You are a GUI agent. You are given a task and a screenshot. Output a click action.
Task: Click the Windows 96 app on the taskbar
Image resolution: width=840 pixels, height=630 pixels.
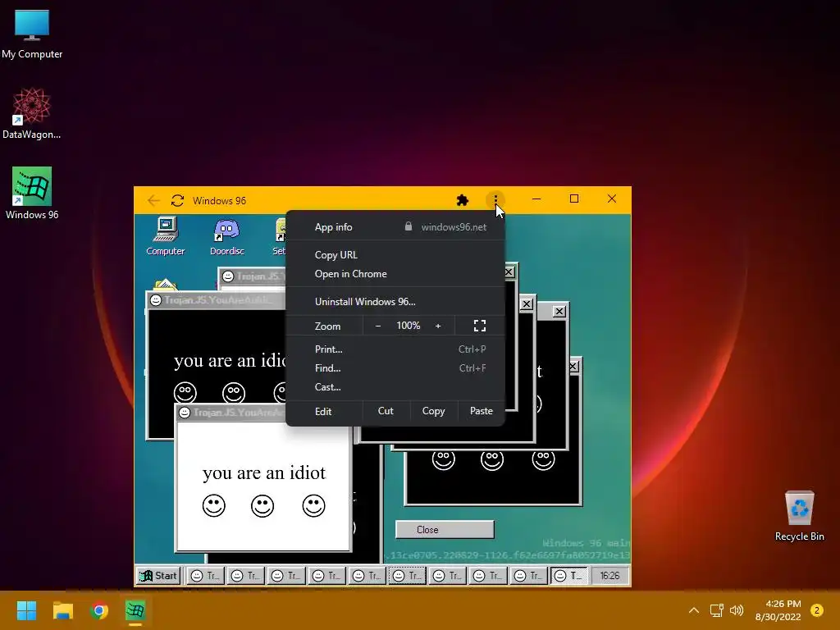[x=135, y=610]
